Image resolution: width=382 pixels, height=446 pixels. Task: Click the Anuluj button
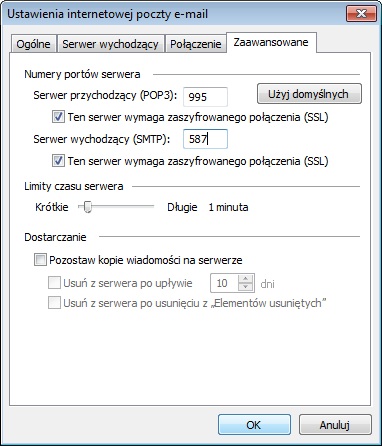point(335,425)
